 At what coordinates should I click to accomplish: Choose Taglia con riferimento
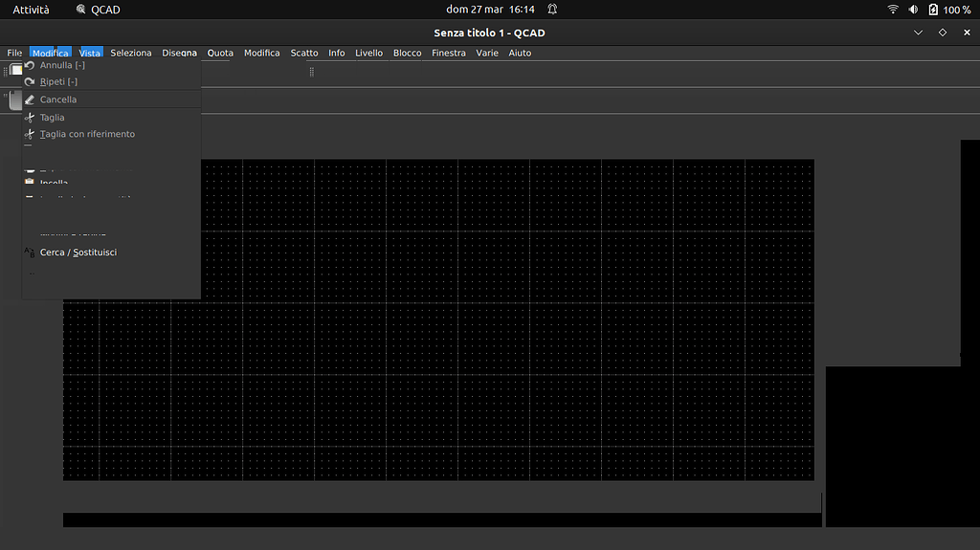[x=111, y=134]
